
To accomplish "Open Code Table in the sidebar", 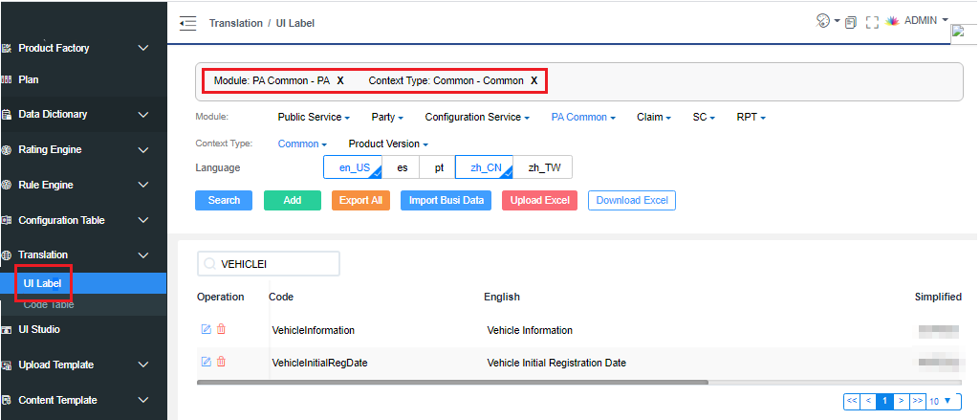I will [x=49, y=304].
